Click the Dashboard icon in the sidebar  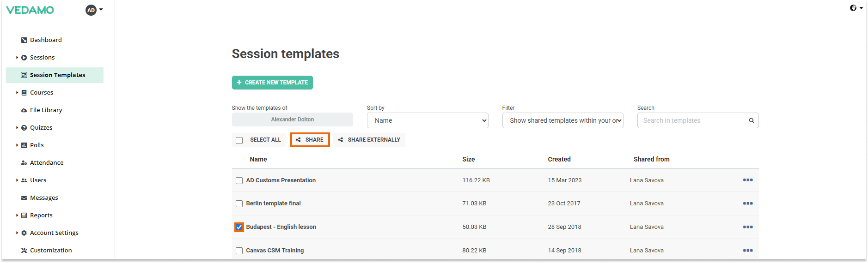(x=24, y=40)
